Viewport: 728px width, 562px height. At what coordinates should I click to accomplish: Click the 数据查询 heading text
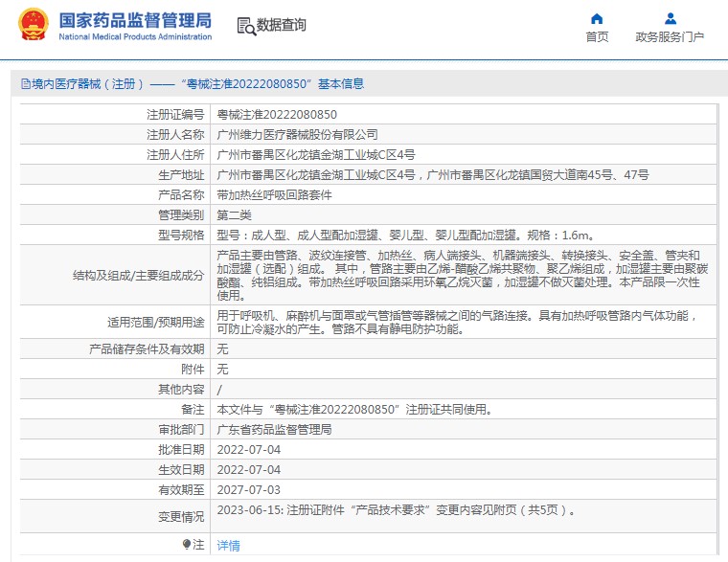(x=282, y=25)
